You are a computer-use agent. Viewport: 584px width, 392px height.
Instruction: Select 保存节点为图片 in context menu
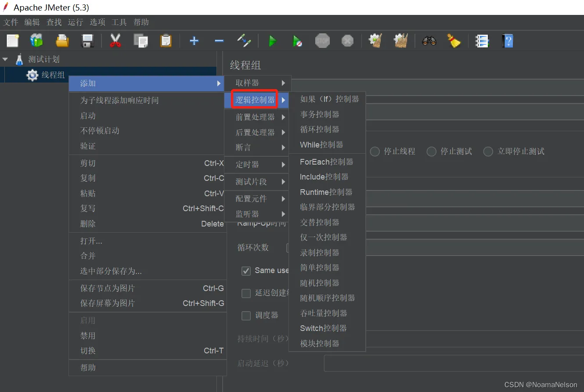click(x=148, y=288)
